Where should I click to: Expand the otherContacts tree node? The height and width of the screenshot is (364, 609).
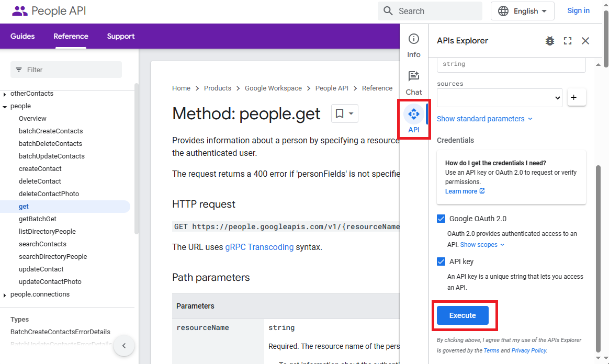pos(4,94)
